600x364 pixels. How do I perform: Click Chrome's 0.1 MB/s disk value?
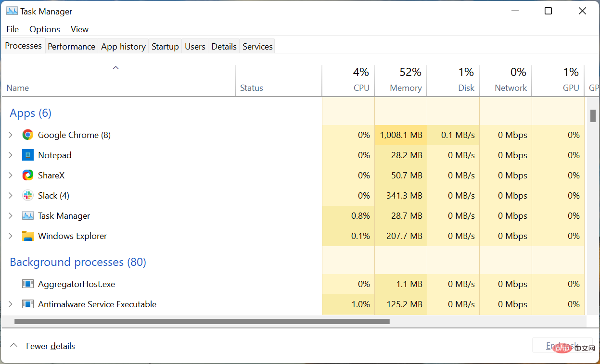(x=458, y=135)
